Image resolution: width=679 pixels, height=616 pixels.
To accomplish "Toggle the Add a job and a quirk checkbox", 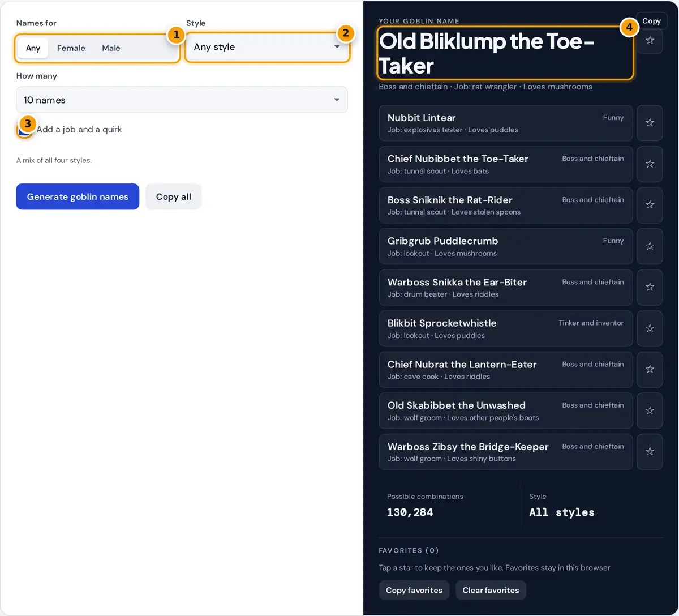I will (24, 130).
